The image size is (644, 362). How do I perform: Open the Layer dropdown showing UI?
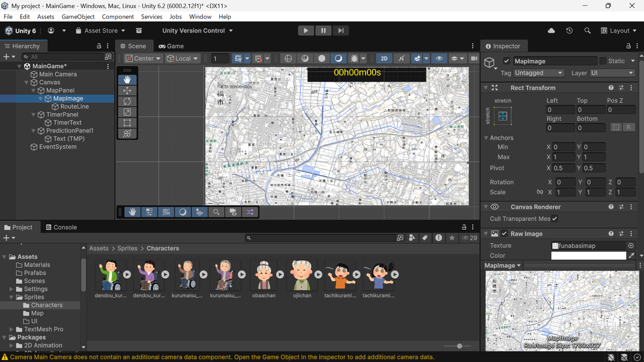(x=612, y=73)
